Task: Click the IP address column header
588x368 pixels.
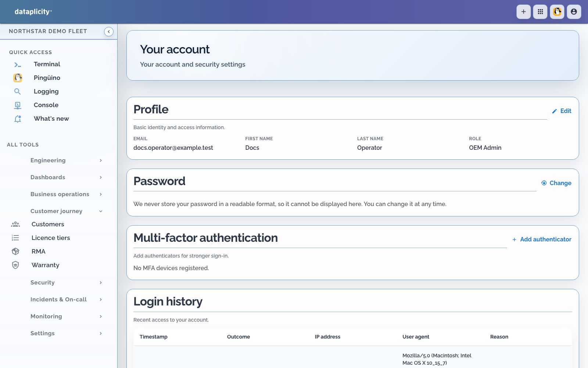Action: pos(327,337)
